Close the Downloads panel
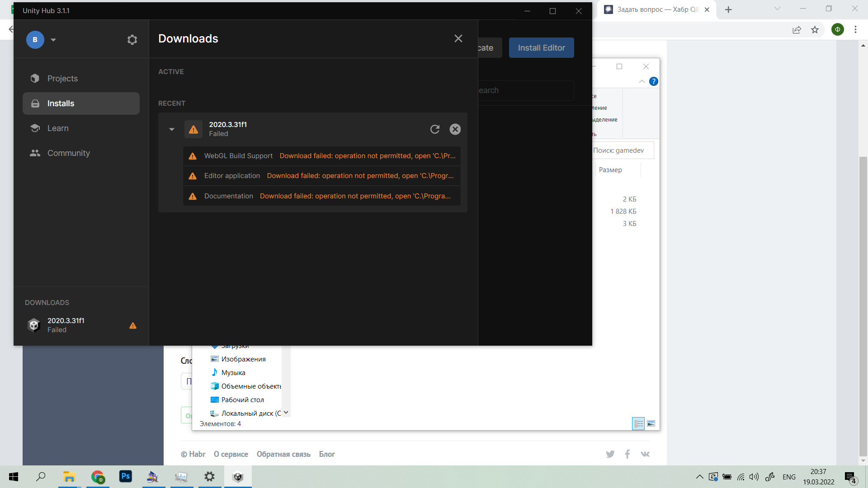 click(x=458, y=38)
